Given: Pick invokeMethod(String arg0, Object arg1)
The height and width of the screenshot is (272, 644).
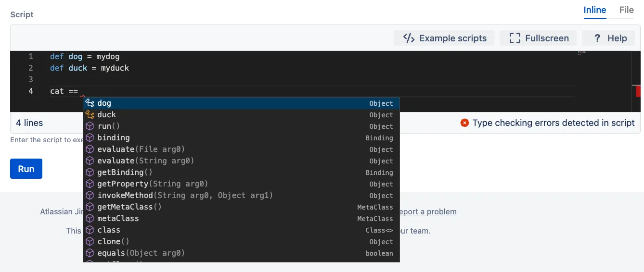Looking at the screenshot, I should click(x=241, y=196).
